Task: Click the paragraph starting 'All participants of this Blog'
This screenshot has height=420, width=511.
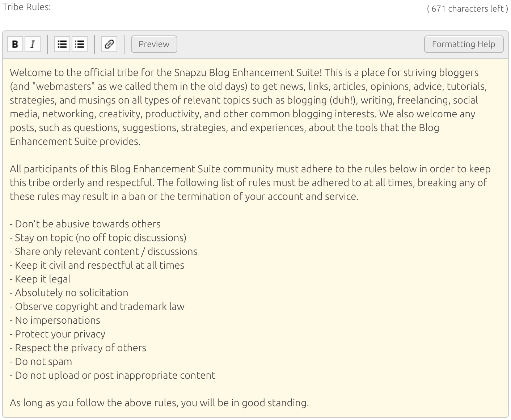Action: [250, 182]
